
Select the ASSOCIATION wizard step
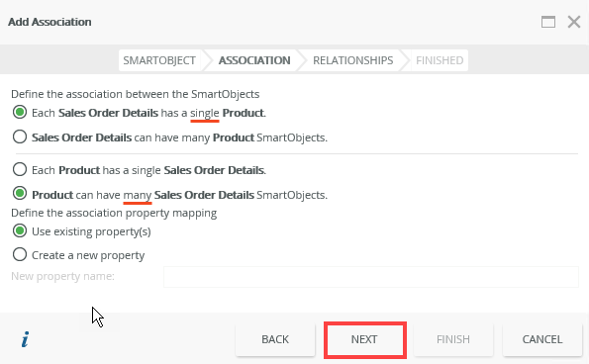[x=254, y=60]
